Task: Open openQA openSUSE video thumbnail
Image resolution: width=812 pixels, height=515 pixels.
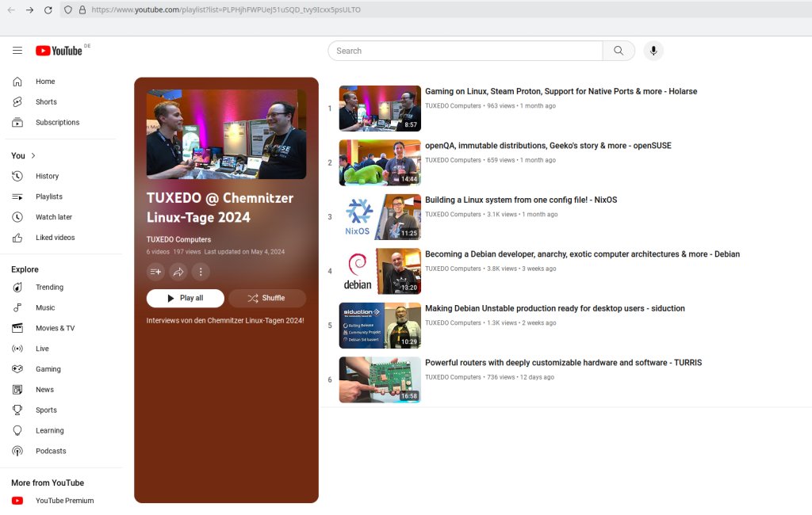Action: pyautogui.click(x=380, y=162)
